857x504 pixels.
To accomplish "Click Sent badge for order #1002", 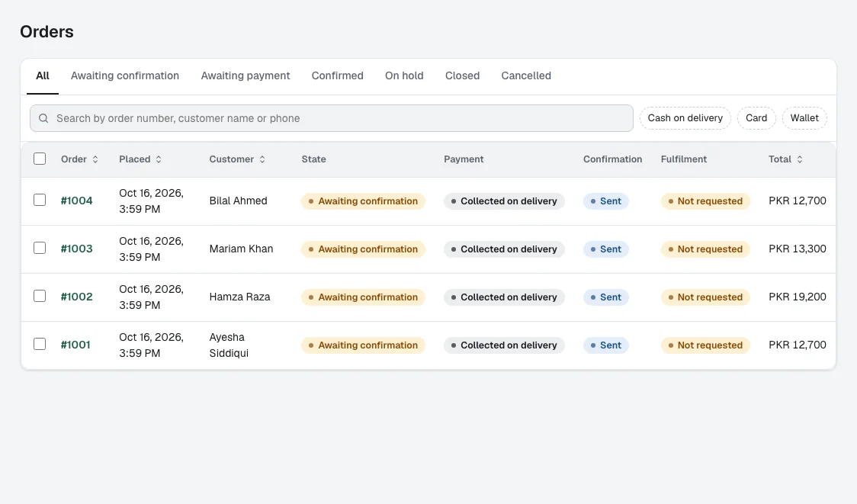I will click(605, 297).
